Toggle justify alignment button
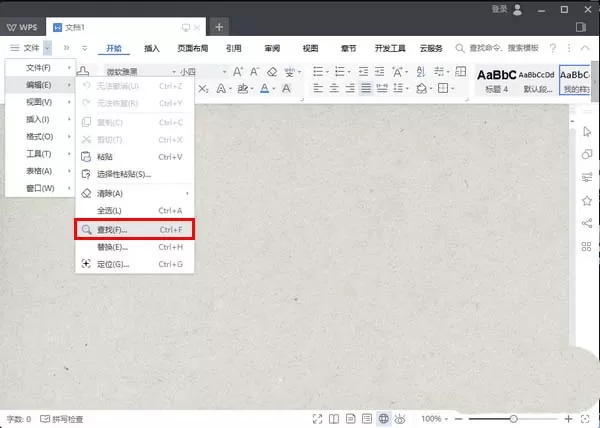600x428 pixels. [366, 89]
